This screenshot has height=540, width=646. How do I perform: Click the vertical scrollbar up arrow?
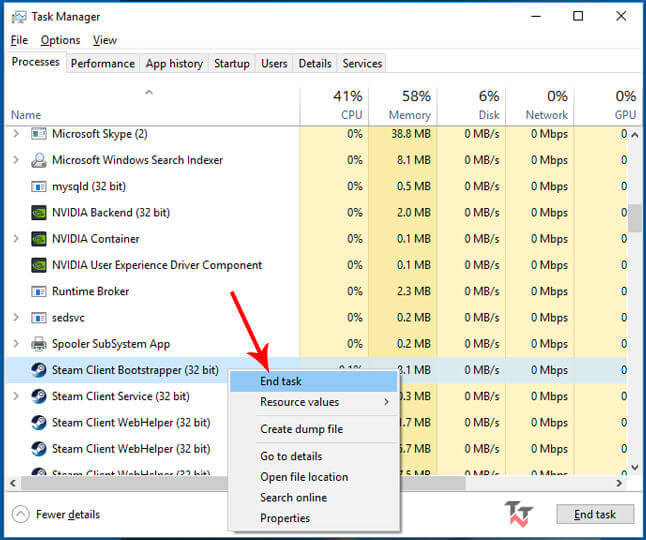click(x=635, y=135)
